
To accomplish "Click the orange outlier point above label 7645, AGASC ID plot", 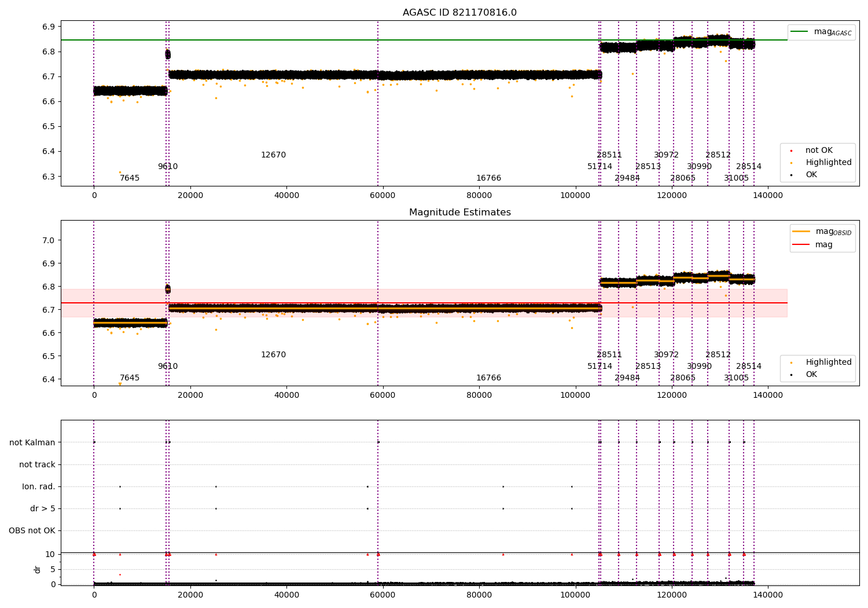I will tap(120, 172).
